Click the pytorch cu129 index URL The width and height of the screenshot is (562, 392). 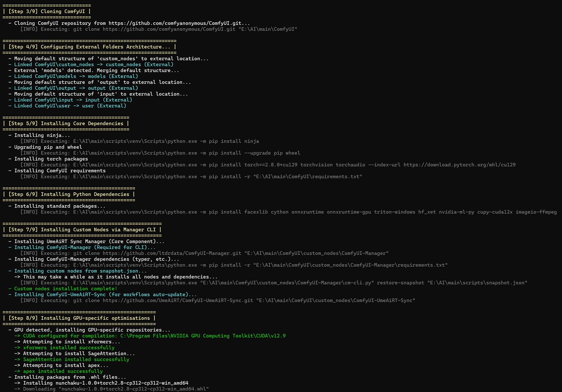pos(459,165)
